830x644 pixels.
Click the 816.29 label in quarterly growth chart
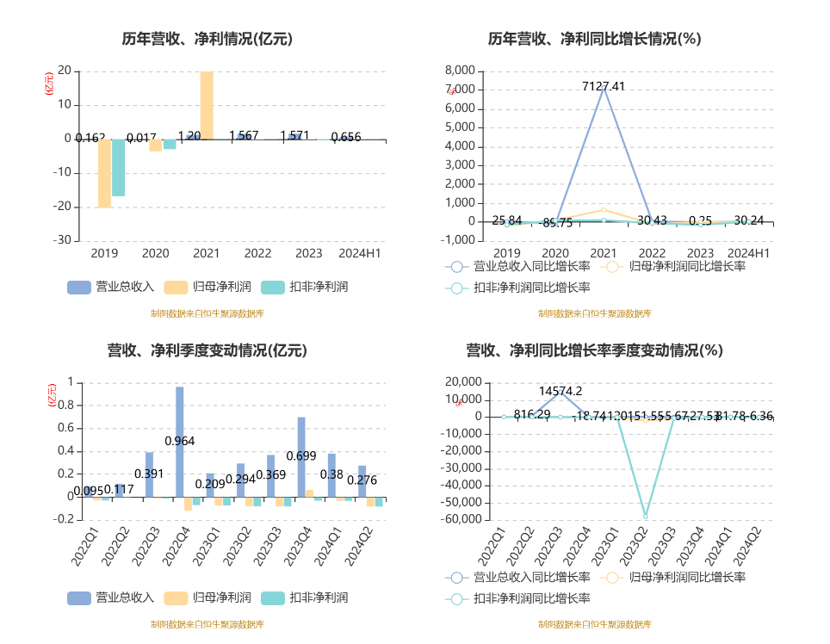(x=532, y=414)
